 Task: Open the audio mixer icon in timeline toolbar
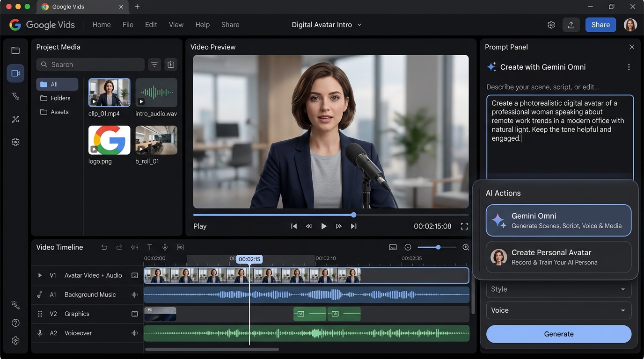point(135,247)
